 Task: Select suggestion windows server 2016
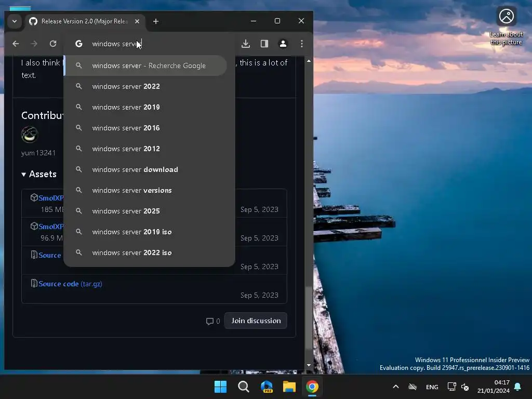tap(146, 128)
